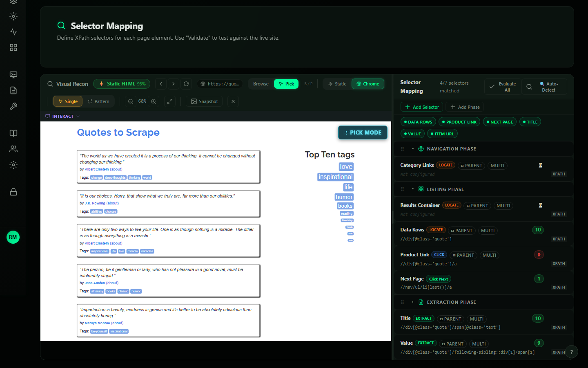
Task: Select Chrome rendering engine
Action: point(368,84)
